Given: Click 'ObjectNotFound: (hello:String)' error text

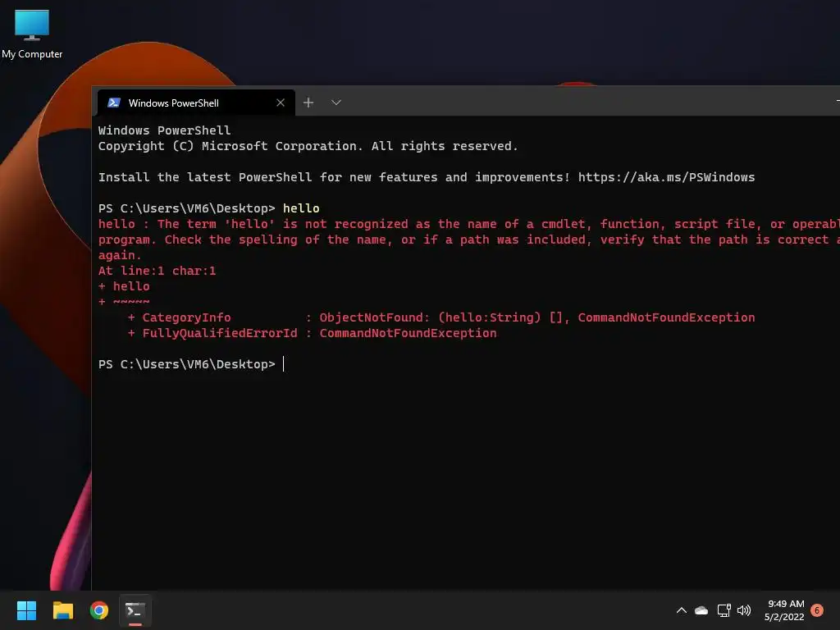Looking at the screenshot, I should click(430, 317).
